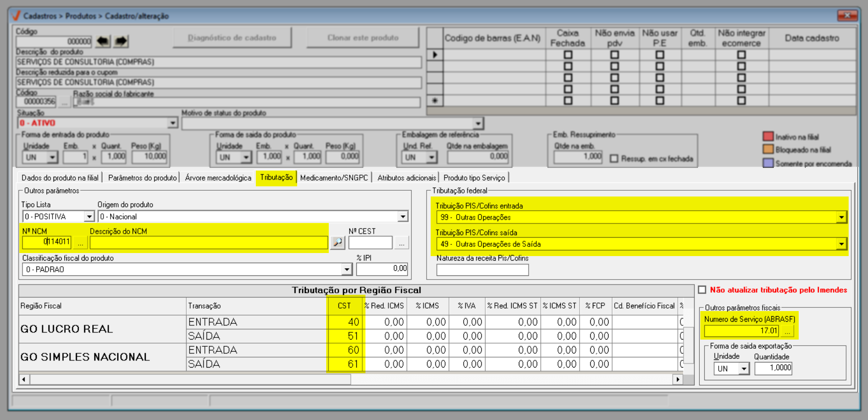
Task: Click the Nº NCM input field
Action: click(x=47, y=242)
